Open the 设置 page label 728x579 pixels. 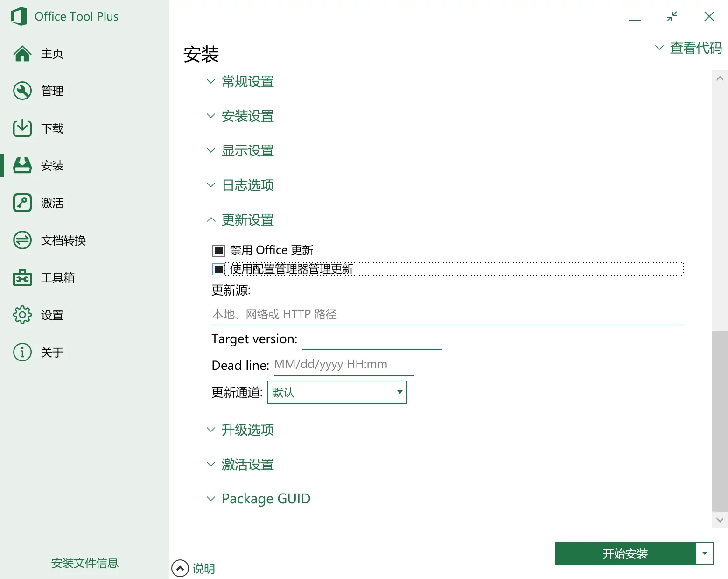click(x=52, y=315)
